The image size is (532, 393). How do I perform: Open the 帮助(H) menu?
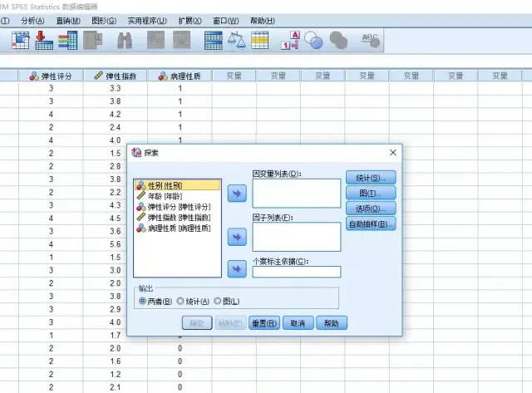click(x=263, y=21)
